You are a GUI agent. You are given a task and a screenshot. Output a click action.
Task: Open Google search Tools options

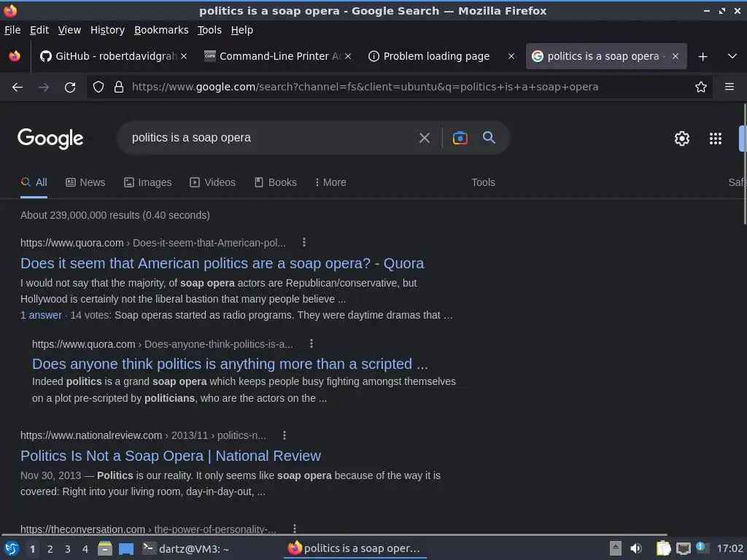(x=483, y=182)
